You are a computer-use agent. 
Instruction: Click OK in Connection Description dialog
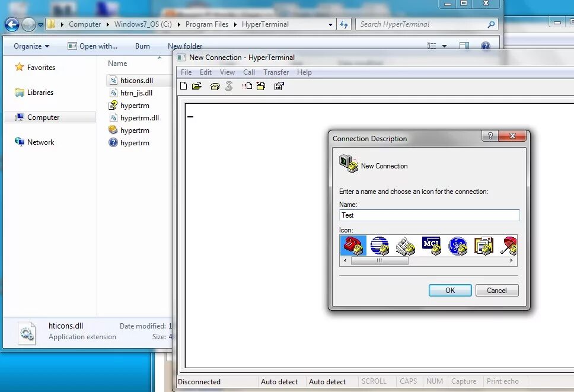pyautogui.click(x=450, y=290)
